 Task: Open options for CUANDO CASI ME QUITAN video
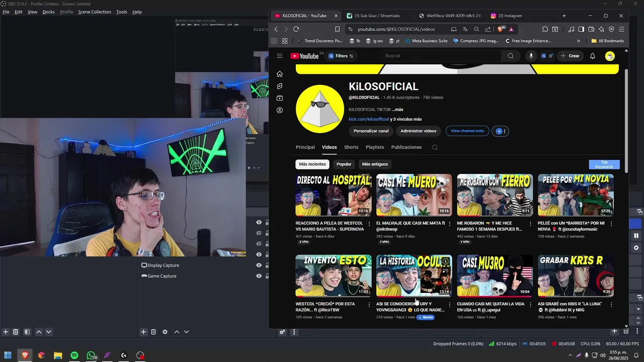(530, 304)
